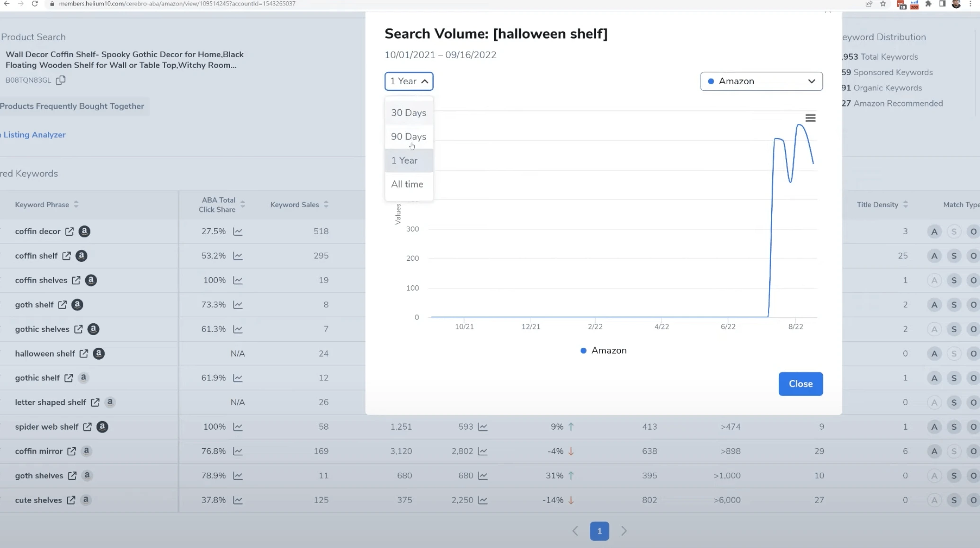The height and width of the screenshot is (548, 980).
Task: Open the trend graph icon next to 2,802 for coffin mirror
Action: 482,451
